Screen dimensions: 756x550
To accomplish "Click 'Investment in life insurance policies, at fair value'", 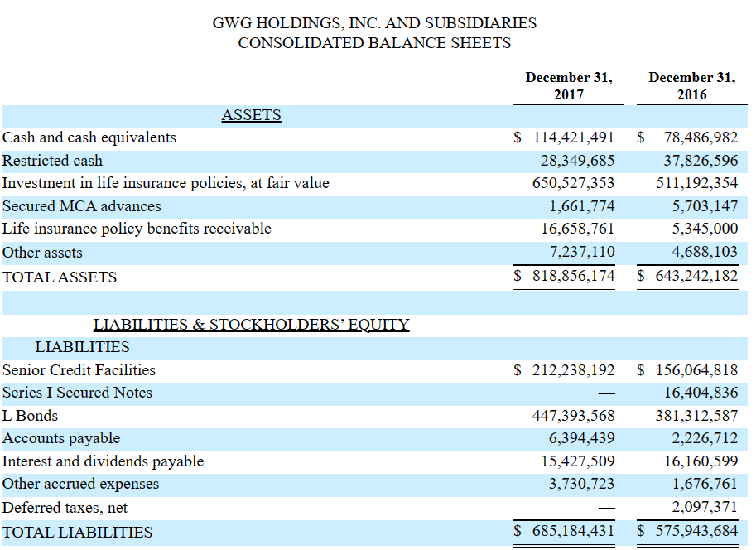I will 166,183.
